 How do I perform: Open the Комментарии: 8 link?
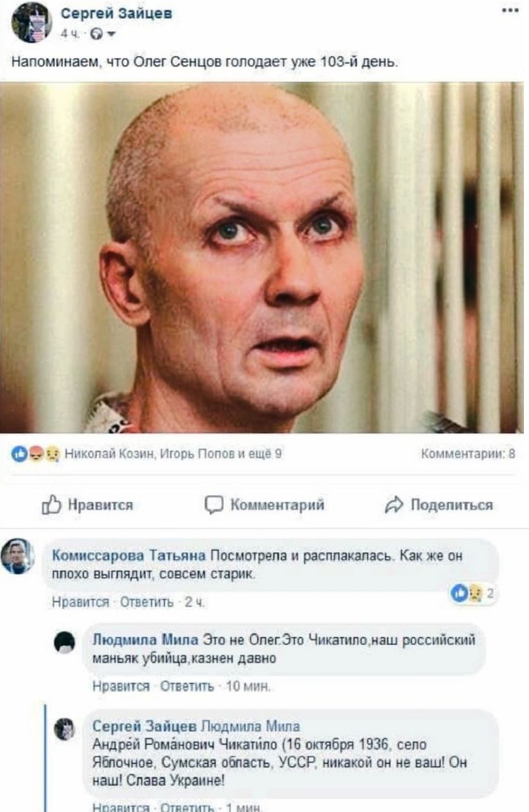pyautogui.click(x=468, y=453)
